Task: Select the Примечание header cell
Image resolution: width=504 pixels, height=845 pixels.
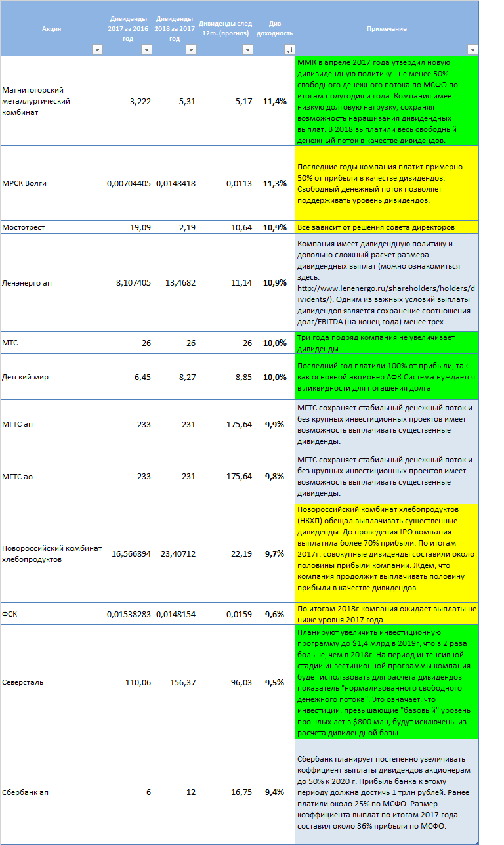Action: (x=387, y=28)
